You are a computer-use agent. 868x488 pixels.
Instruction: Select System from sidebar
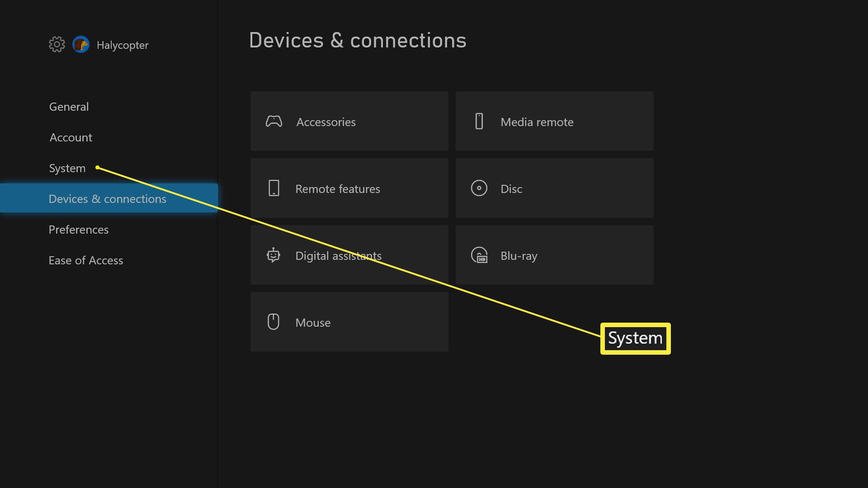coord(67,168)
